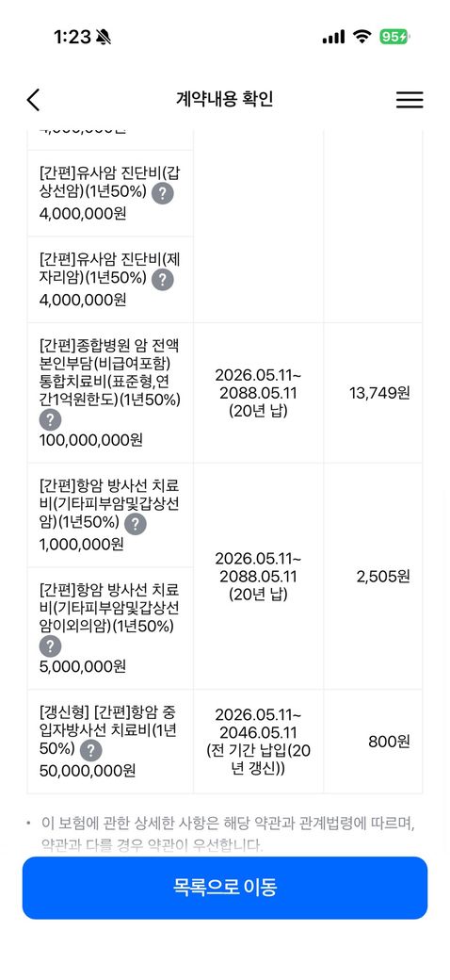The height and width of the screenshot is (980, 450).
Task: Tap the 2026.05.11~2046.05.11 renewal period cell
Action: (258, 742)
